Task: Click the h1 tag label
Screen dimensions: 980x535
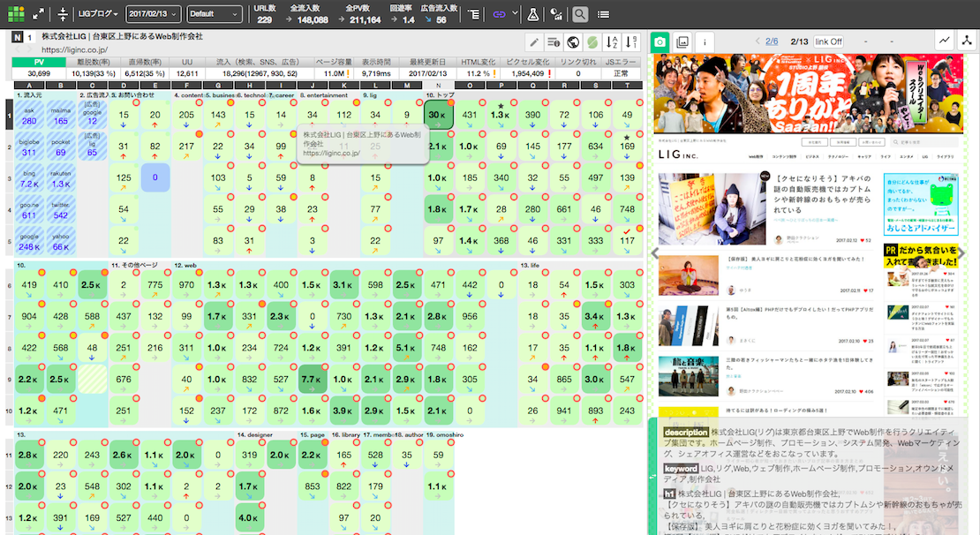Action: 669,494
